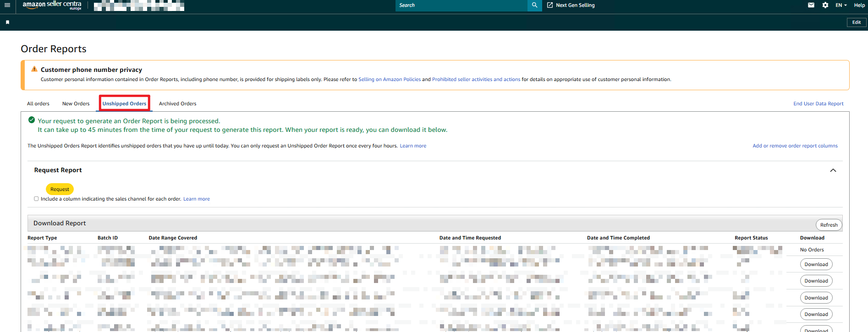Click the yellow Request button
The image size is (868, 332).
[60, 189]
